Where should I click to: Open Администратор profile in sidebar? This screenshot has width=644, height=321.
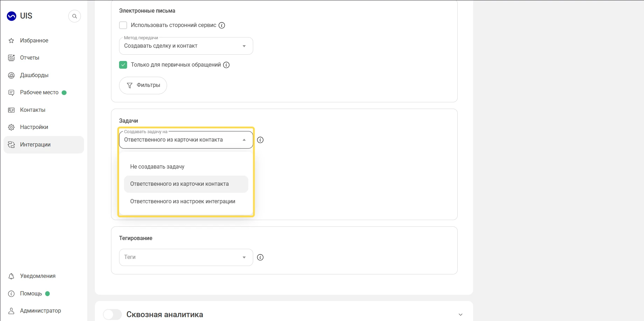pos(40,311)
